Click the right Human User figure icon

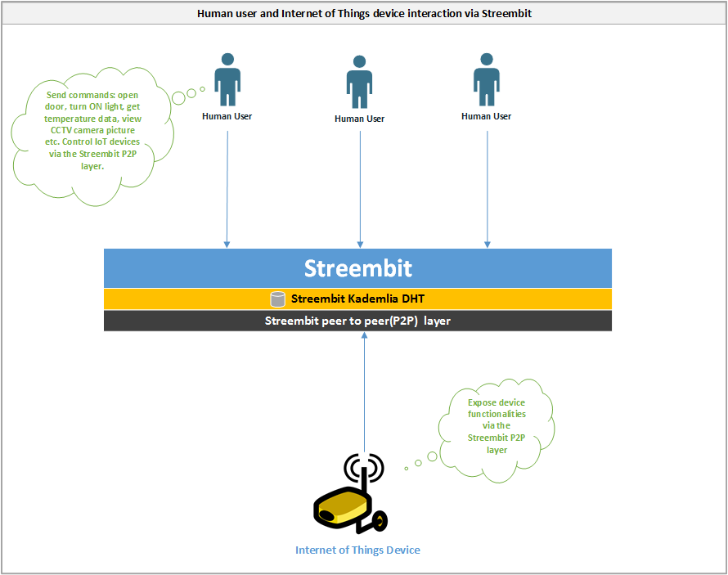click(x=487, y=80)
